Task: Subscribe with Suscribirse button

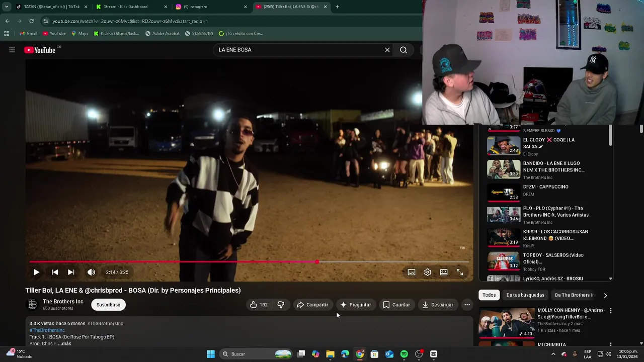Action: click(108, 305)
